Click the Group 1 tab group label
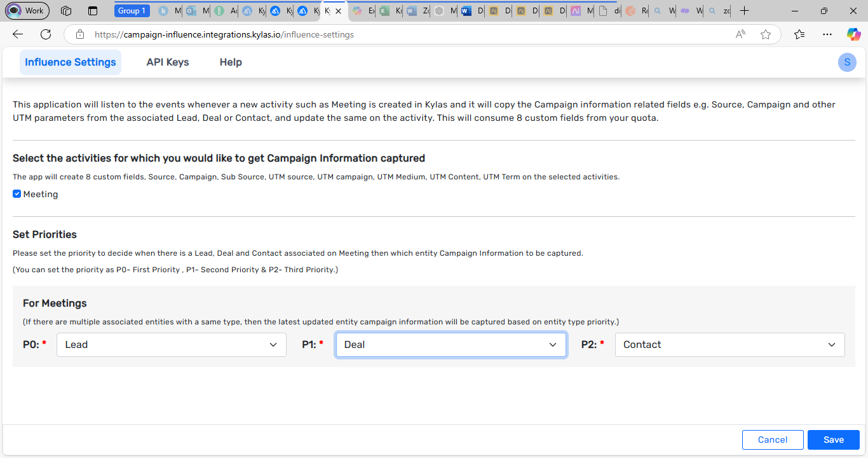 (132, 11)
